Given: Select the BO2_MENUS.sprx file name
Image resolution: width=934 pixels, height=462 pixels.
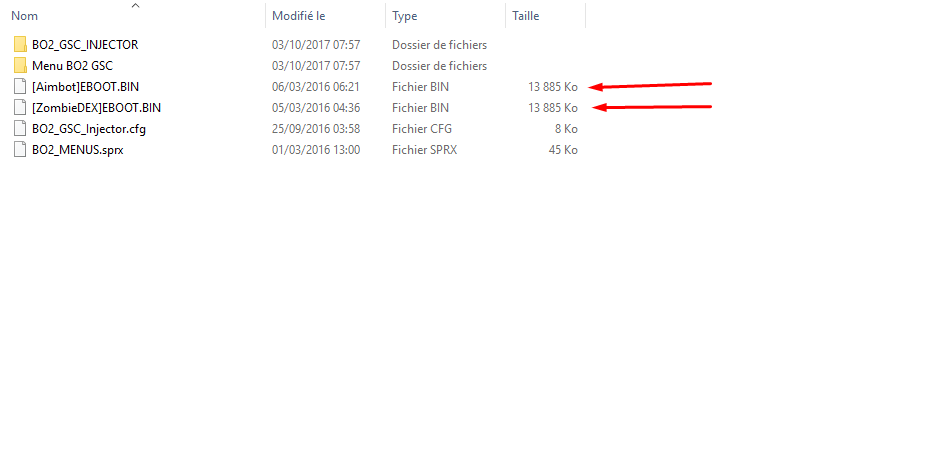Looking at the screenshot, I should 78,150.
